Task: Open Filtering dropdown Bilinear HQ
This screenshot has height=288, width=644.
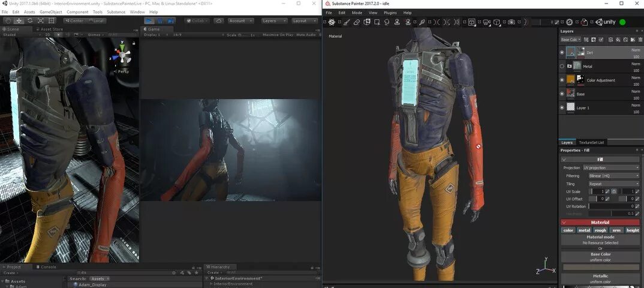Action: point(614,176)
